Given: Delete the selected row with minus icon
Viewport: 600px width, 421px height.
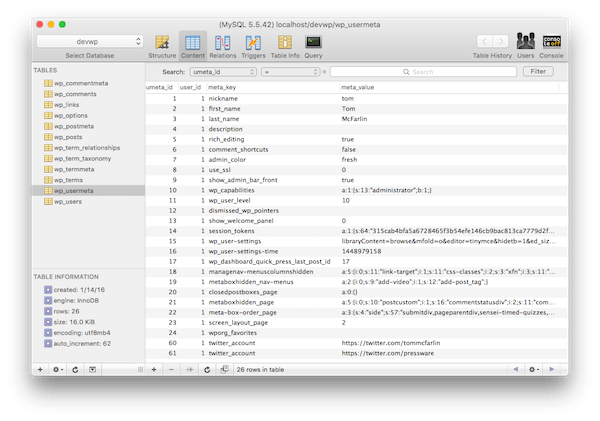Looking at the screenshot, I should tap(171, 369).
